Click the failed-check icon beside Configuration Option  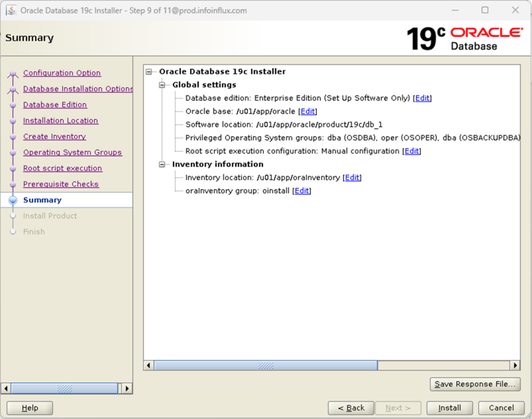pyautogui.click(x=12, y=73)
